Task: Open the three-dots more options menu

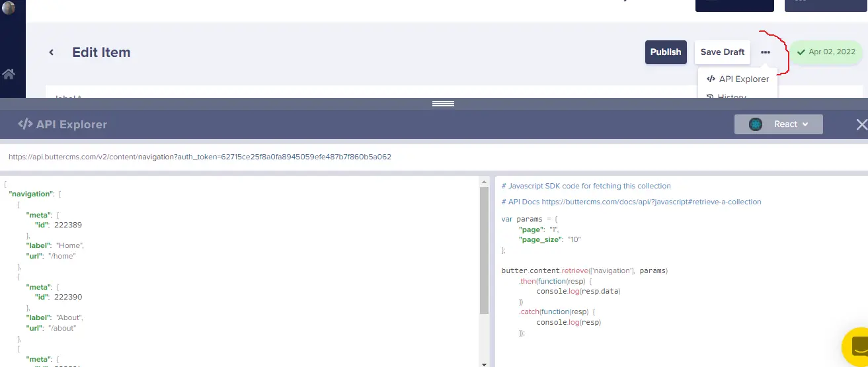Action: (765, 52)
